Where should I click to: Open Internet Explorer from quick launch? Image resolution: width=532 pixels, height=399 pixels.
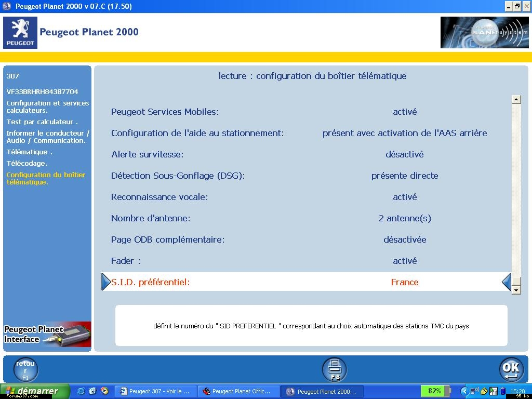point(82,391)
